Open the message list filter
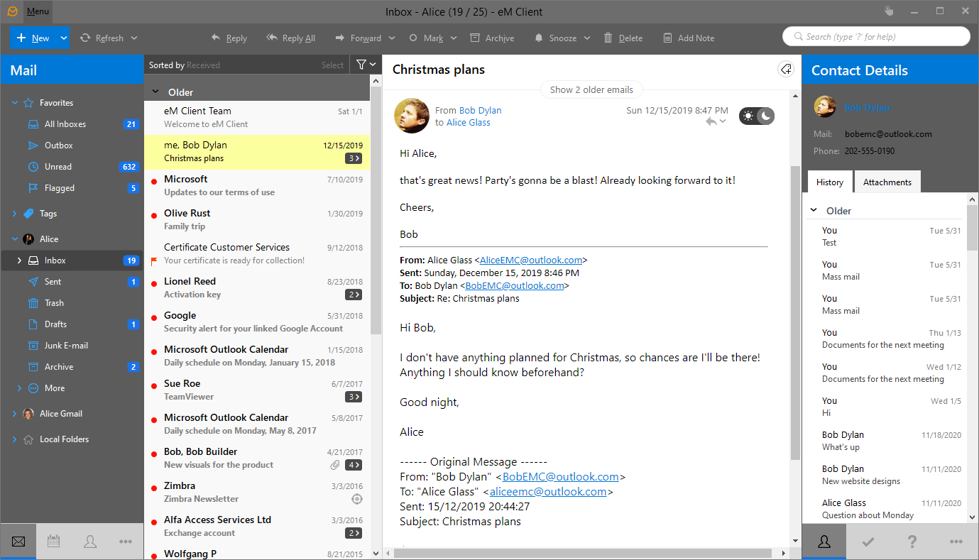This screenshot has width=979, height=560. click(x=361, y=64)
